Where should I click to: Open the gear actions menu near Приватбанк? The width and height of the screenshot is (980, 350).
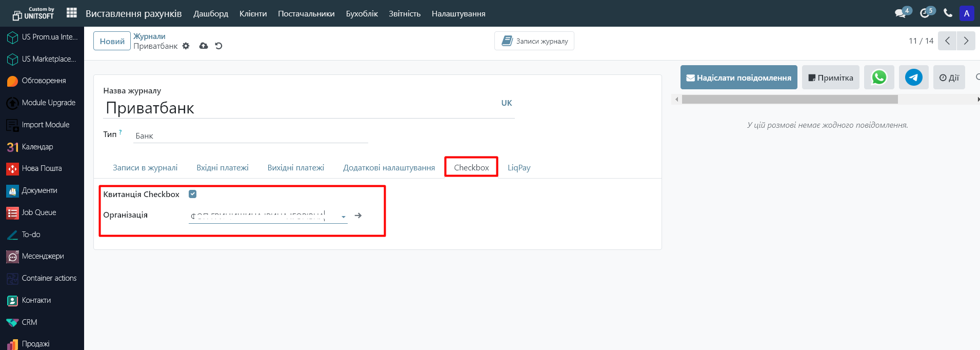186,46
